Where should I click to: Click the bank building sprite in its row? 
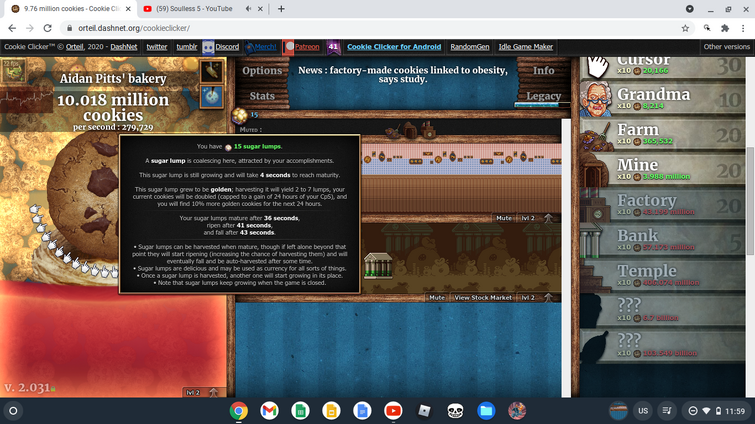378,266
